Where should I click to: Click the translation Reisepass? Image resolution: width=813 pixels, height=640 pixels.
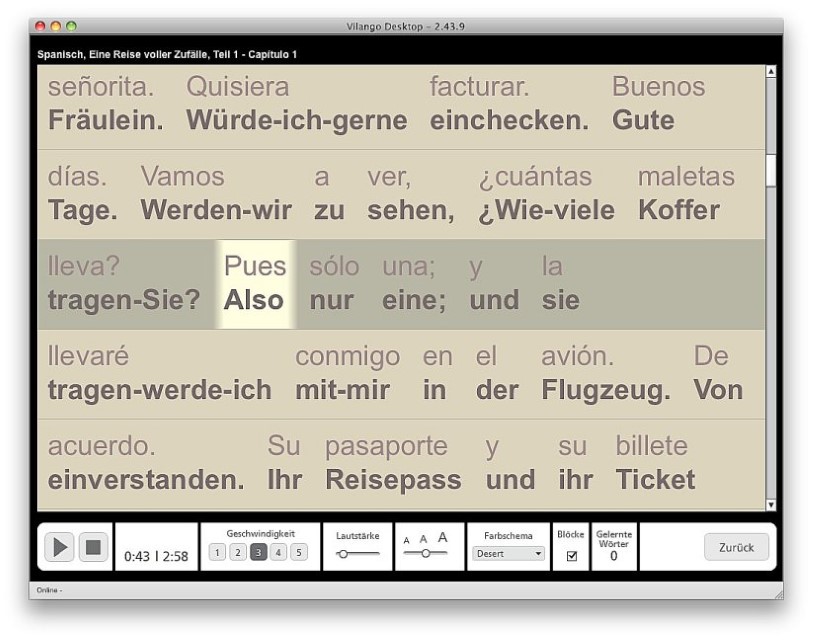pos(394,480)
